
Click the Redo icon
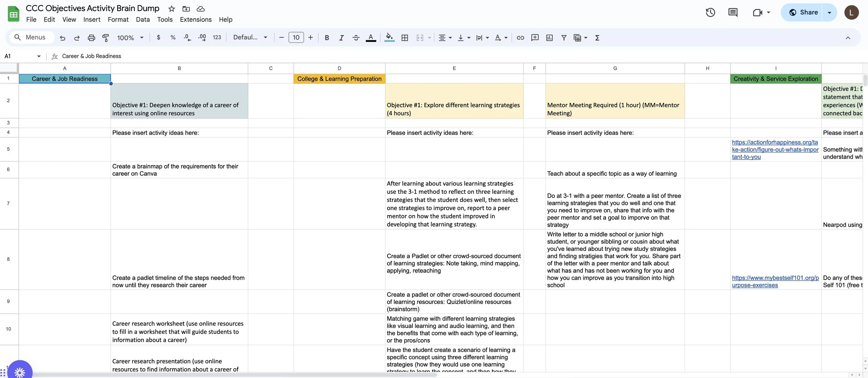(x=77, y=38)
